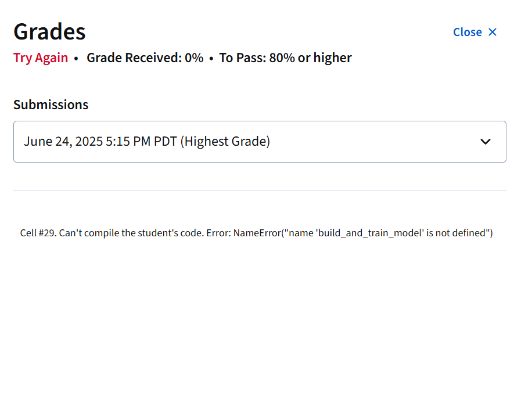Click the bullet separator before To Pass
Viewport: 532px width, 418px height.
pos(211,59)
